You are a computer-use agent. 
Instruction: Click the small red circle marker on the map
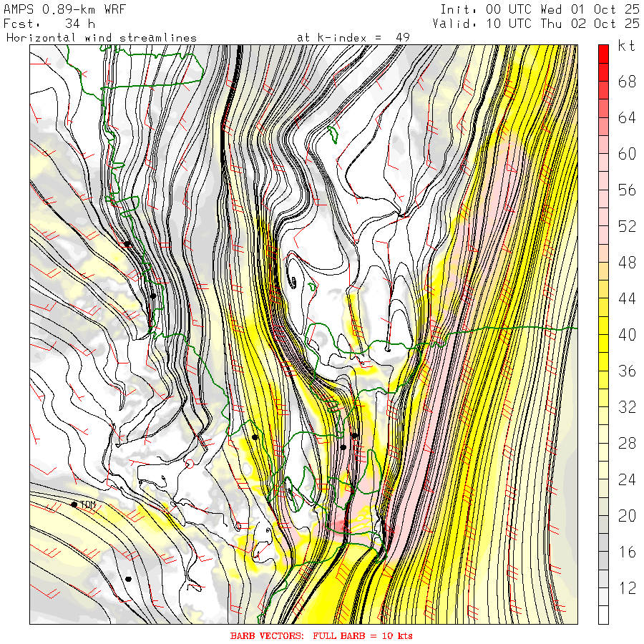(x=190, y=464)
